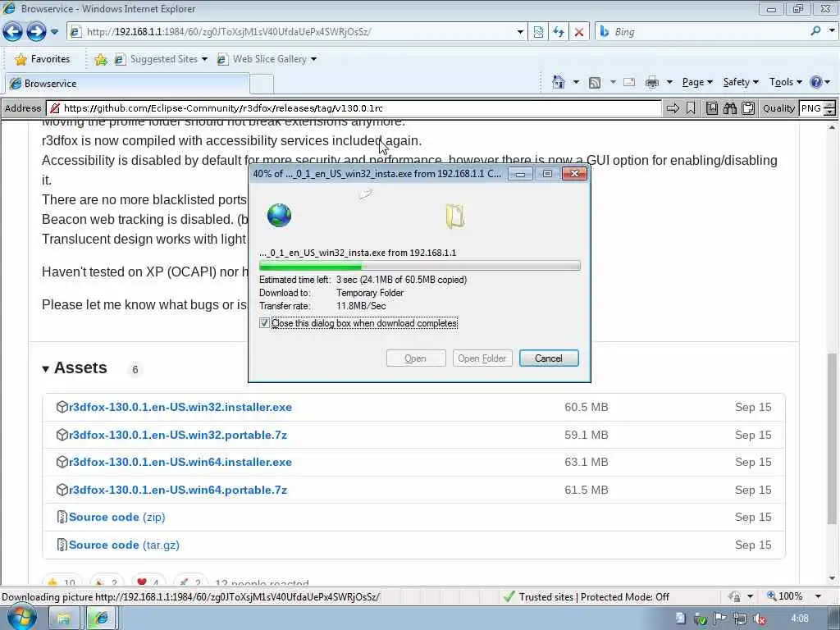Open a new blank tab
Screen dimensions: 840x630
pos(262,84)
